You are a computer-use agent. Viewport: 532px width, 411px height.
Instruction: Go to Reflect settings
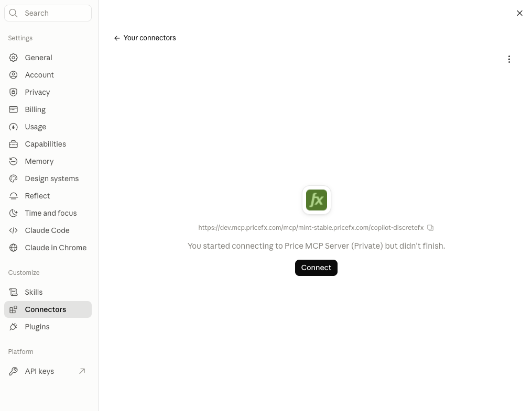48,196
